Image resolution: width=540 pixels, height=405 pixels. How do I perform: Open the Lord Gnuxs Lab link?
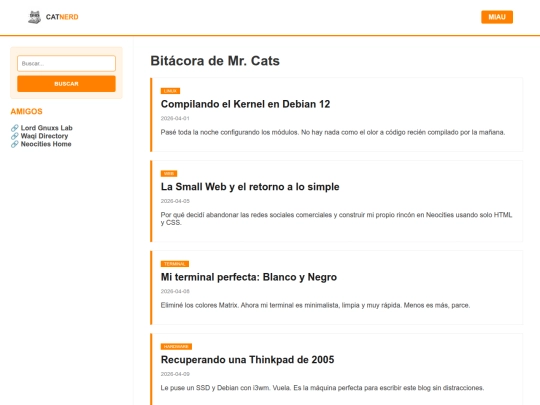click(46, 128)
